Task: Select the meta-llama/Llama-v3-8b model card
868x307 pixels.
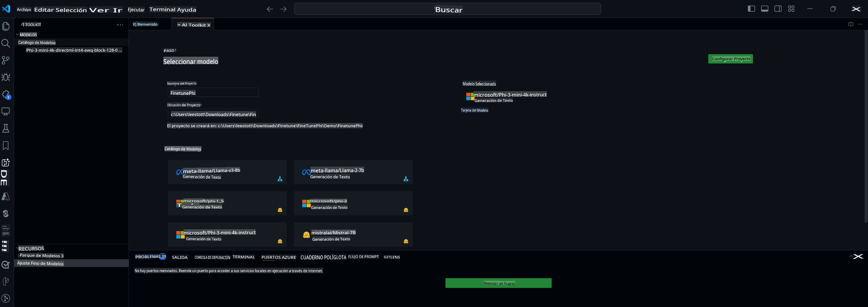Action: click(227, 172)
